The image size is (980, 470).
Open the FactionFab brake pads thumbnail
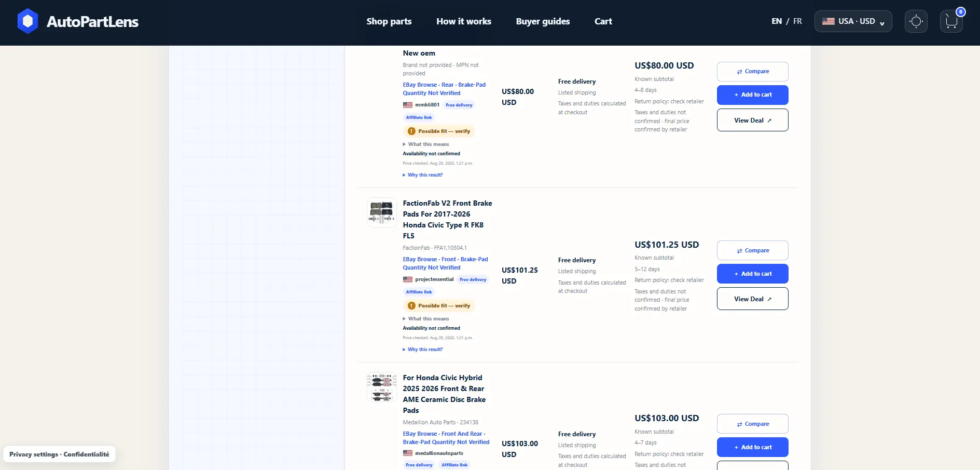point(382,212)
